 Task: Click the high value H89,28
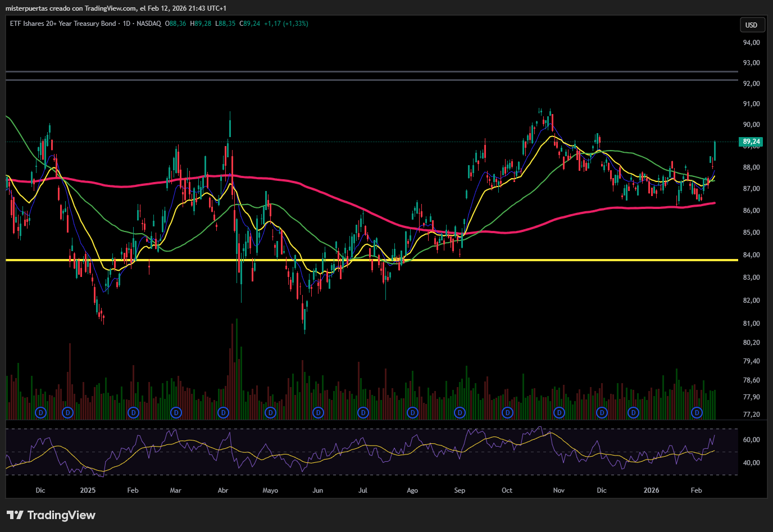click(x=201, y=24)
